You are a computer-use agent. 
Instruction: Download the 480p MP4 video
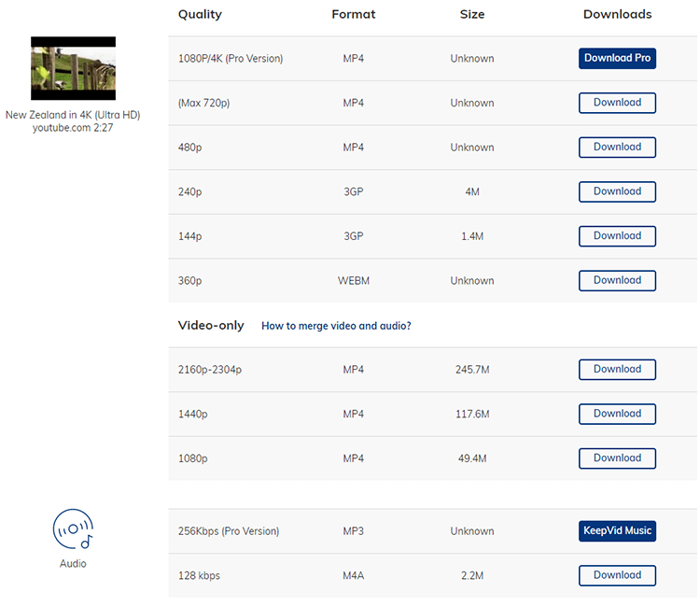pos(617,147)
